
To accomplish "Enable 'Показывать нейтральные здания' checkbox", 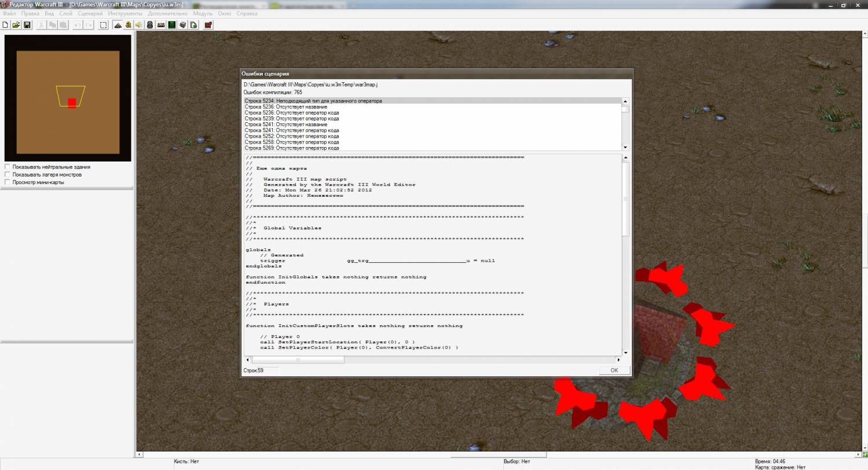I will pyautogui.click(x=8, y=167).
